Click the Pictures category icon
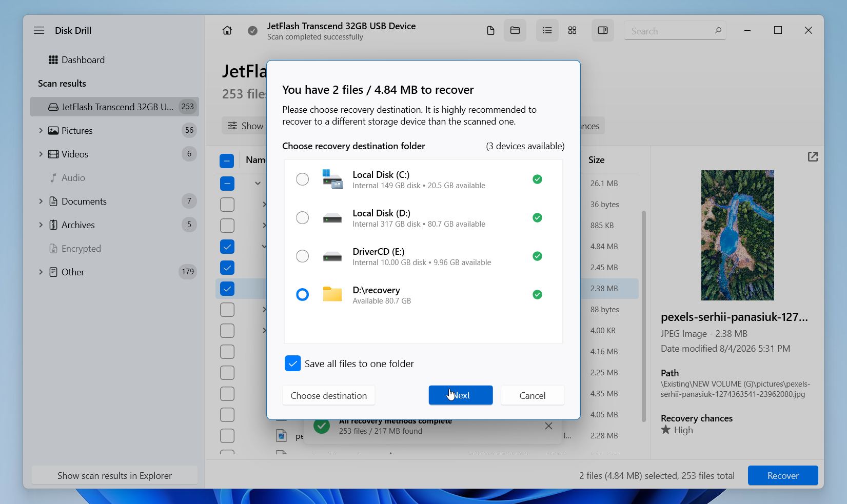The height and width of the screenshot is (504, 847). (x=53, y=131)
